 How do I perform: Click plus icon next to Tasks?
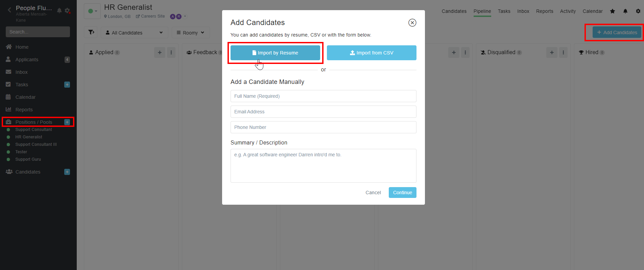[67, 85]
